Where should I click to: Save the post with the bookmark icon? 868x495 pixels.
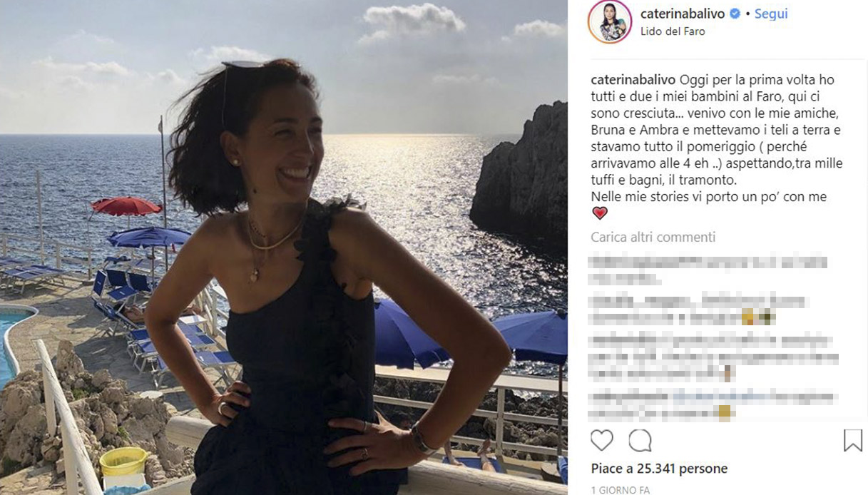click(853, 441)
